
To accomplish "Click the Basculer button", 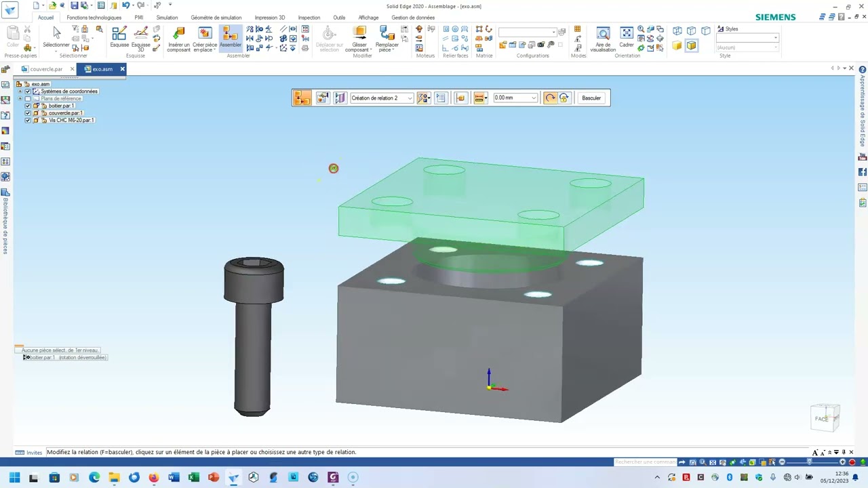I will click(591, 98).
